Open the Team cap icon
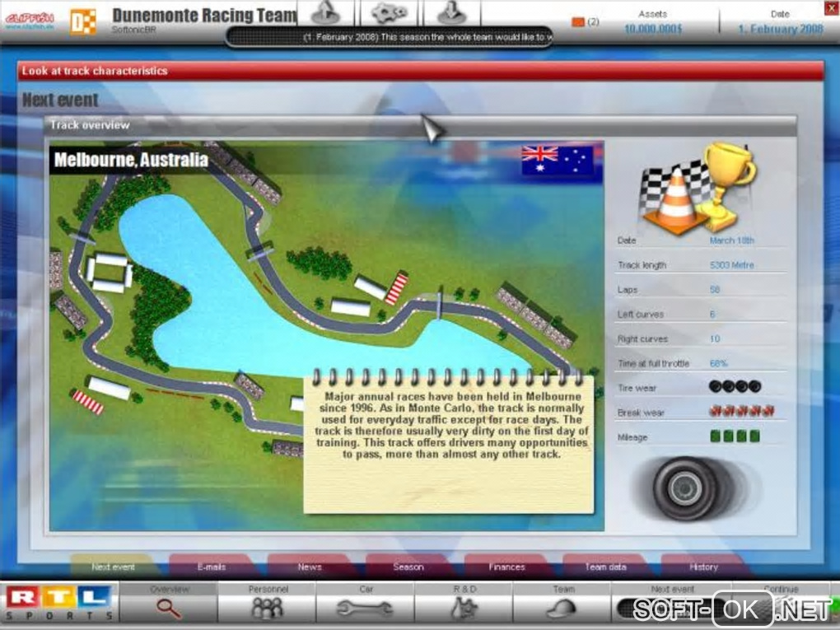840x630 pixels. click(x=561, y=608)
